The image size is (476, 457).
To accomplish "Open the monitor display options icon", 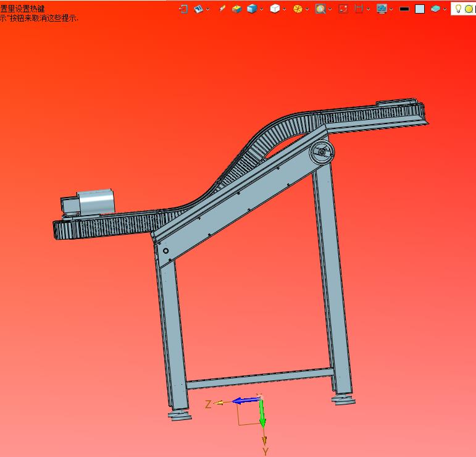I will [382, 9].
